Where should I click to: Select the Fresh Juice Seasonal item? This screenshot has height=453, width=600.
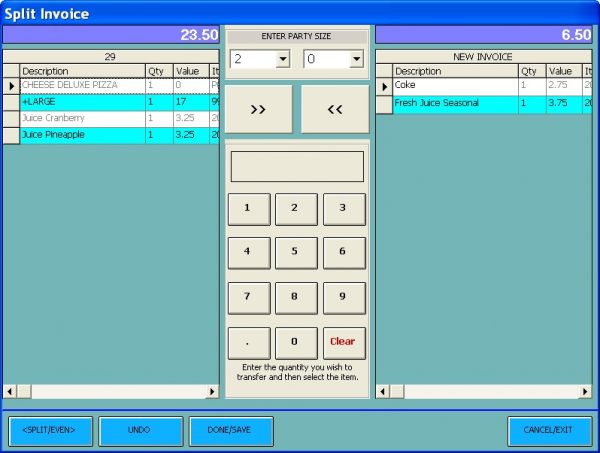tap(454, 103)
